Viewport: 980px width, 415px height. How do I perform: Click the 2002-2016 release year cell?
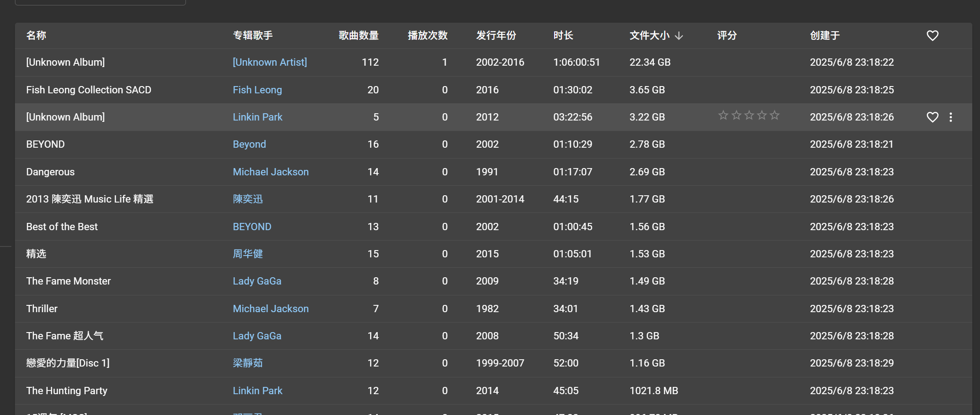[500, 62]
